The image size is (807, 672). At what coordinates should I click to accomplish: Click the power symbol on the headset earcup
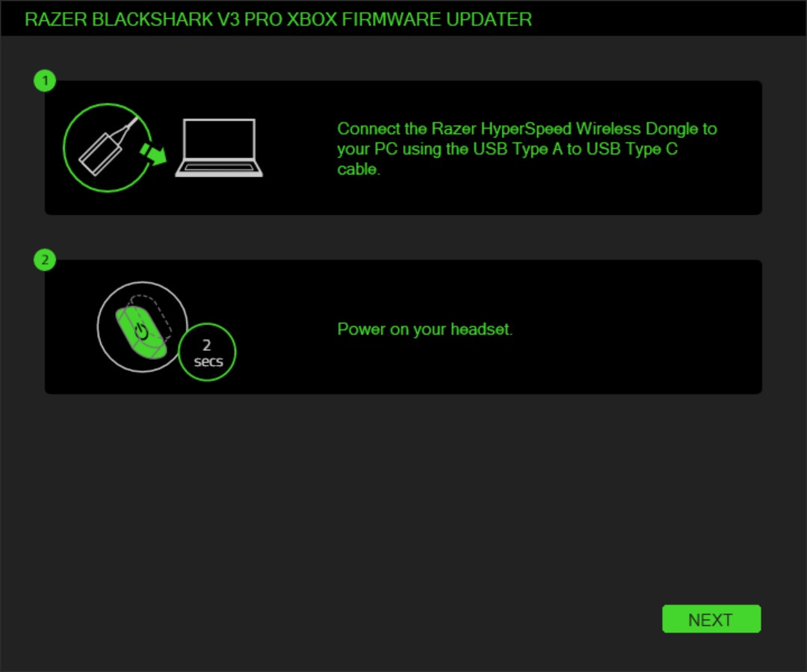[141, 331]
